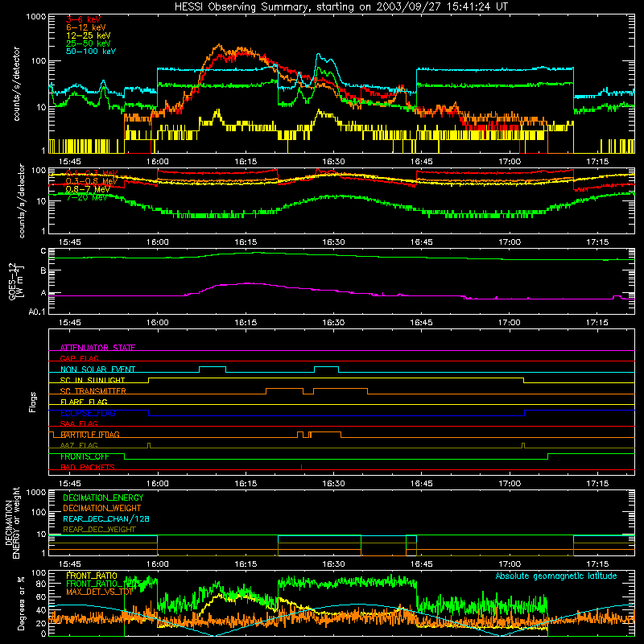Viewport: 644px width, 644px height.
Task: Click the 16:30 time label under GOES panel
Action: (333, 323)
